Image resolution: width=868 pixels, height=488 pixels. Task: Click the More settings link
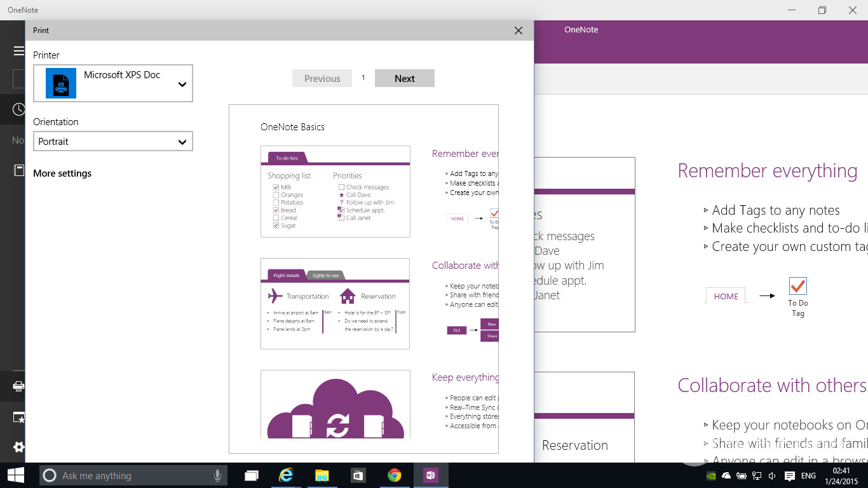tap(62, 173)
